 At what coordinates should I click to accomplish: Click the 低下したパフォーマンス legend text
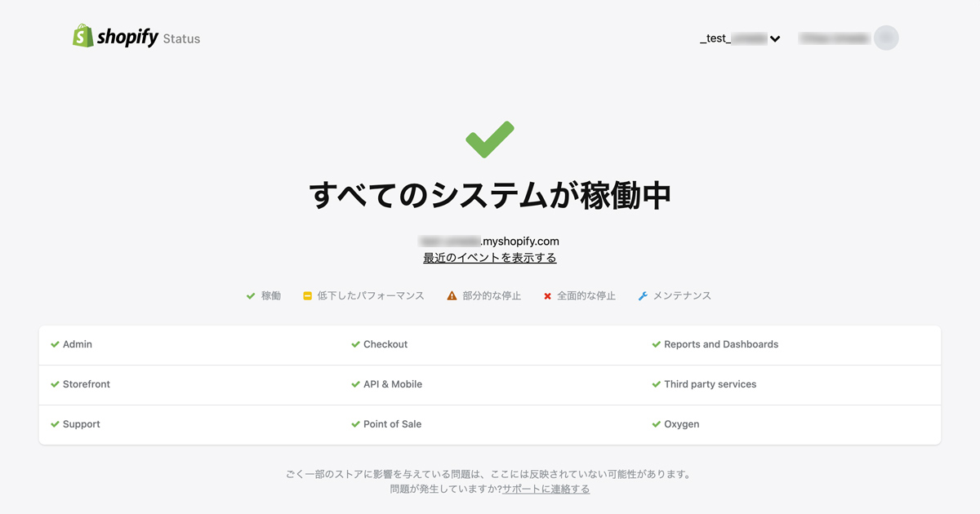371,296
